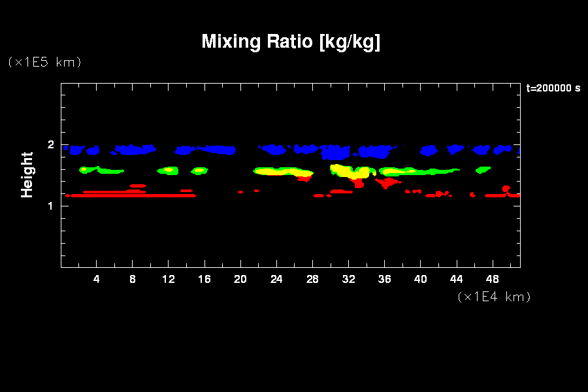Click the "Mixing Ratio [kg/kg]" plot title
Screen dimensions: 588x392
click(x=291, y=42)
